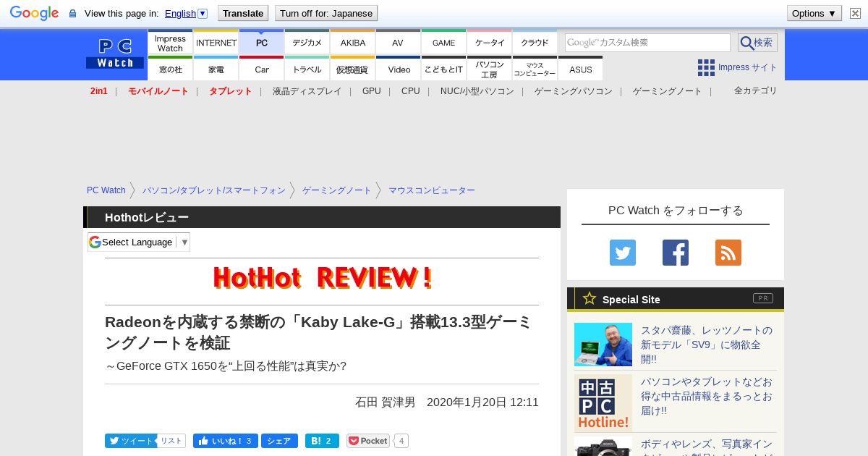This screenshot has height=456, width=868.
Task: Open the Car tab
Action: [262, 69]
